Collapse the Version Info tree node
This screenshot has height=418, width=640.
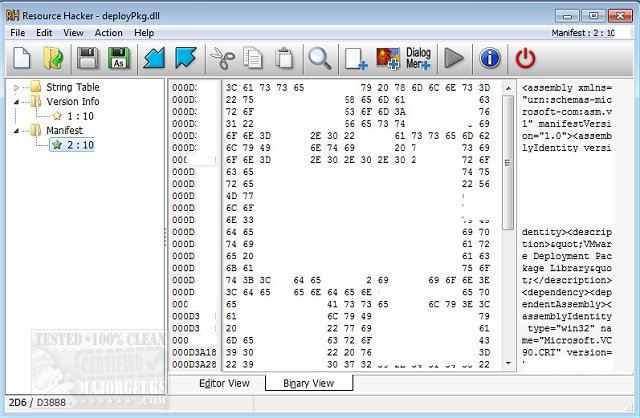pyautogui.click(x=16, y=102)
